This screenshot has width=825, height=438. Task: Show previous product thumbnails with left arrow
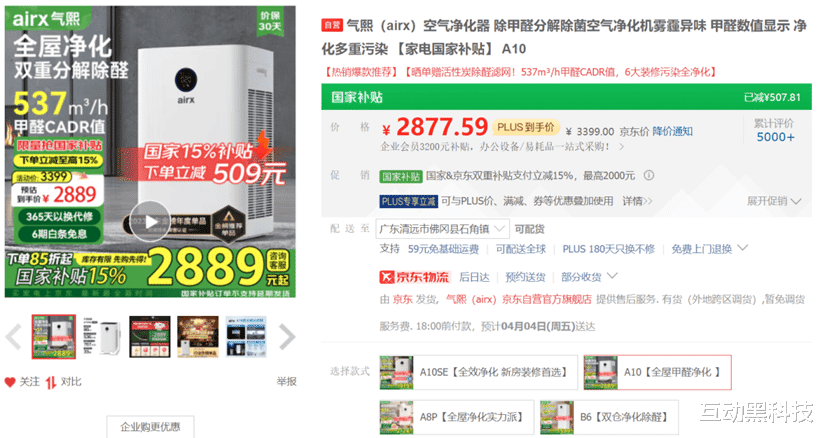point(14,337)
